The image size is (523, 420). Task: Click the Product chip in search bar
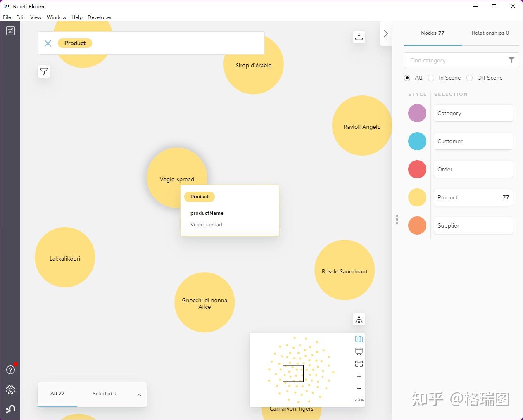coord(75,43)
